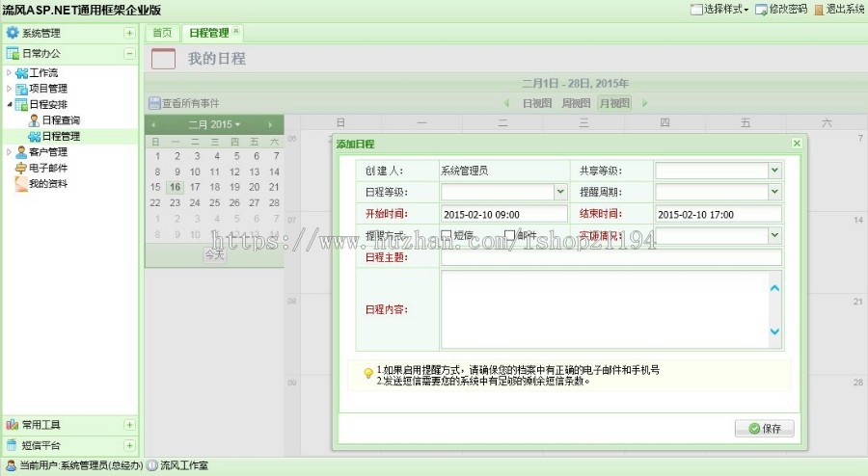This screenshot has width=868, height=476.
Task: Click 退出系统 link
Action: (x=845, y=10)
